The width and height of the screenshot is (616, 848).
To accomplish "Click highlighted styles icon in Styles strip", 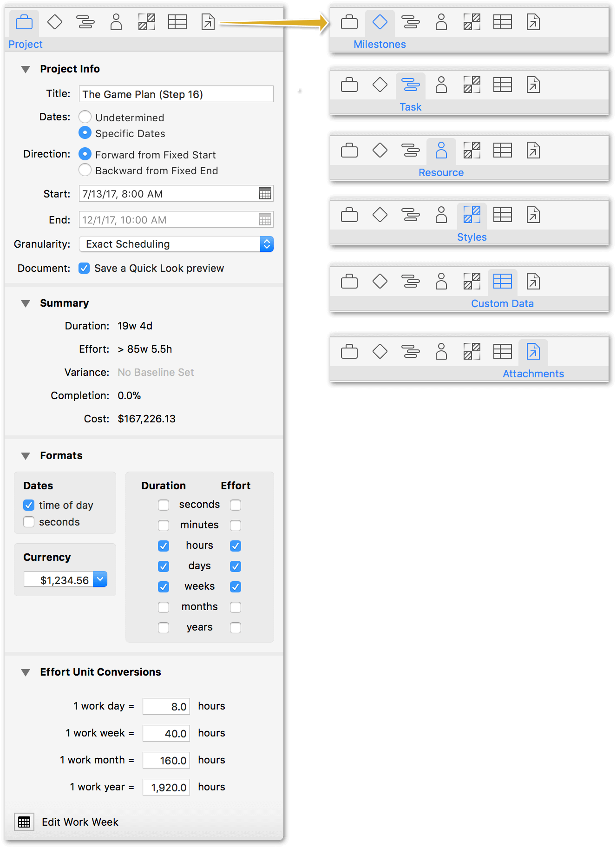I will [x=472, y=215].
